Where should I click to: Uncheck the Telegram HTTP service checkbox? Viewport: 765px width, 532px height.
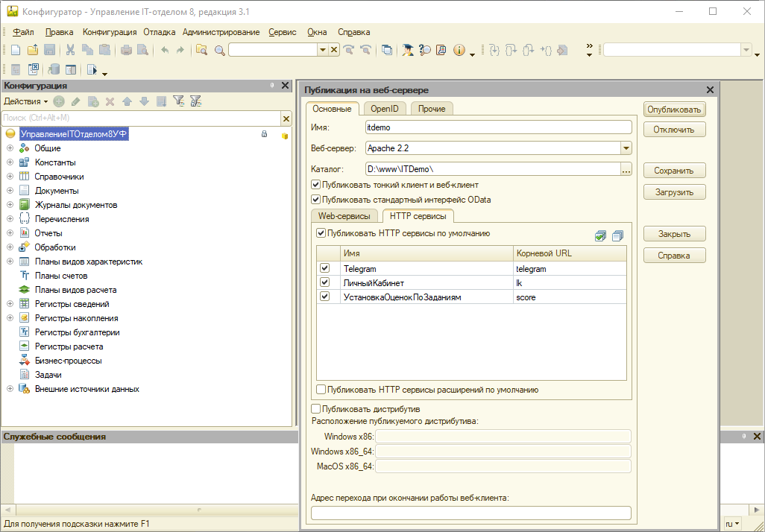click(x=324, y=268)
